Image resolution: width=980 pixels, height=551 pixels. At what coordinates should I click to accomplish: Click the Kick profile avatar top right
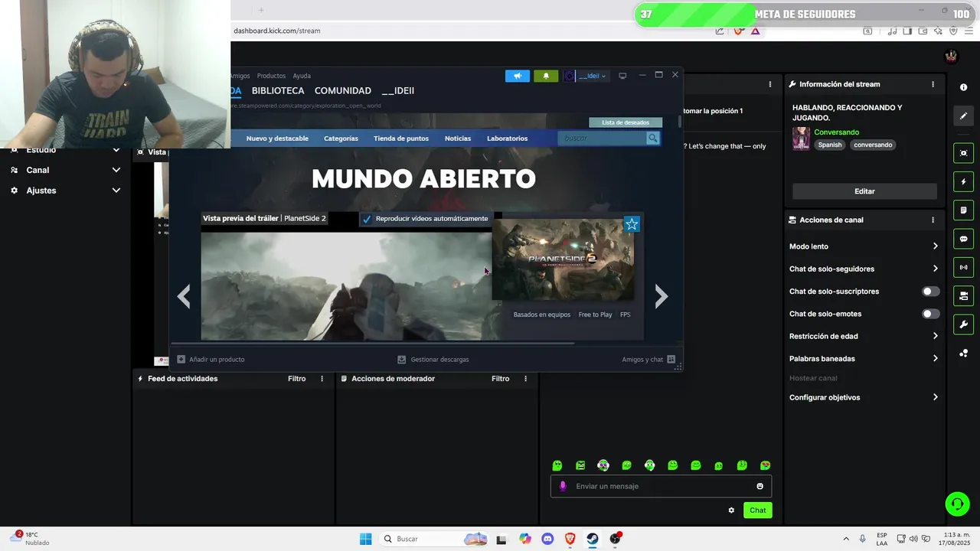(951, 56)
